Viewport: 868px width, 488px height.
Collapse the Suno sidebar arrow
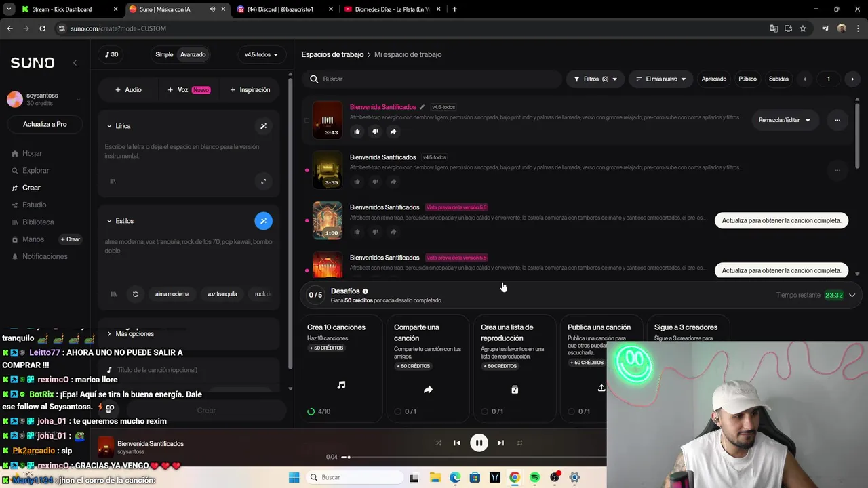[75, 62]
